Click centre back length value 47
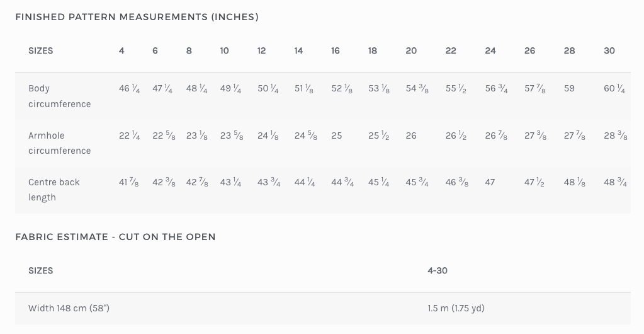Viewport: 644px width, 334px height. point(490,182)
